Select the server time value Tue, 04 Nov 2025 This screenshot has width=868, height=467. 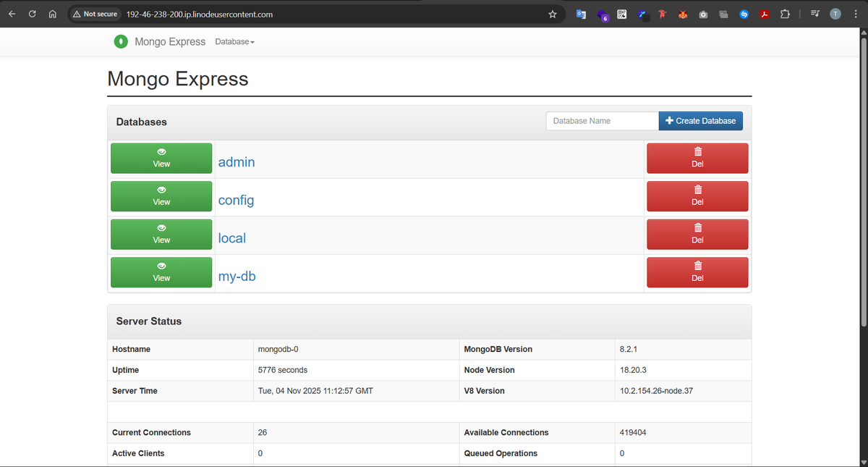point(315,391)
